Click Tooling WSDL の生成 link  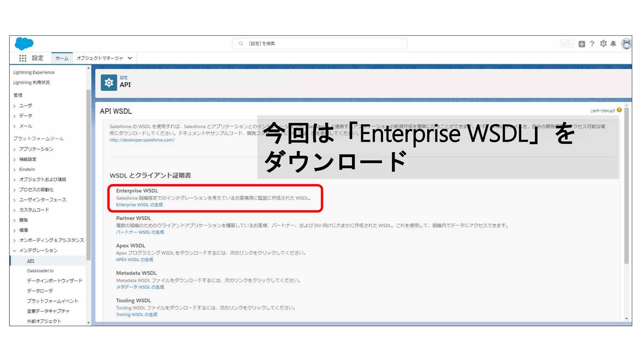136,314
